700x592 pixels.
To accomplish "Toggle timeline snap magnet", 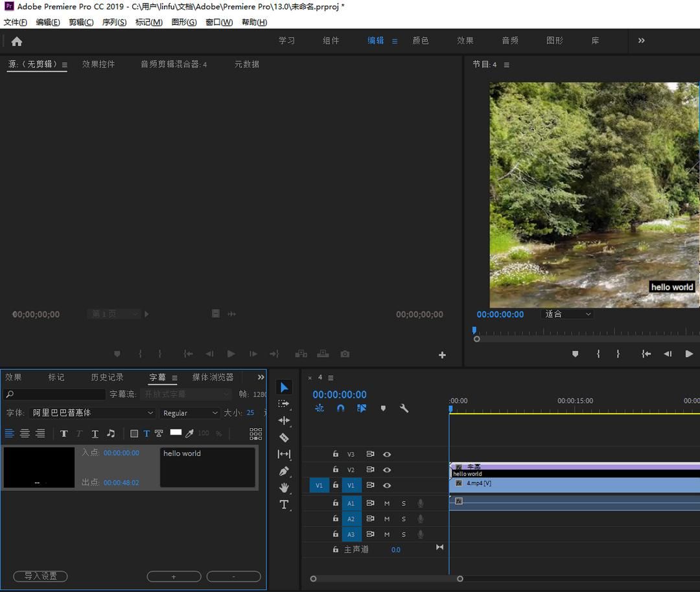I will (341, 408).
